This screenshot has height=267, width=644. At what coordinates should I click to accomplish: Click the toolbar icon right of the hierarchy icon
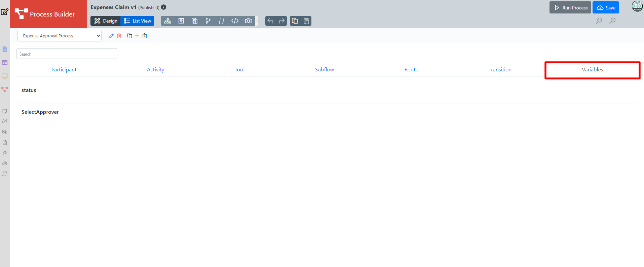coord(181,21)
